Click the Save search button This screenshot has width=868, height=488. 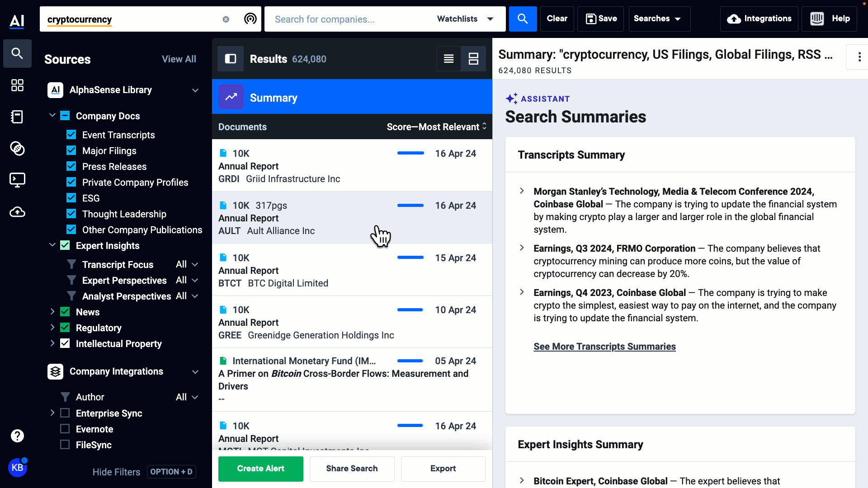pos(601,19)
